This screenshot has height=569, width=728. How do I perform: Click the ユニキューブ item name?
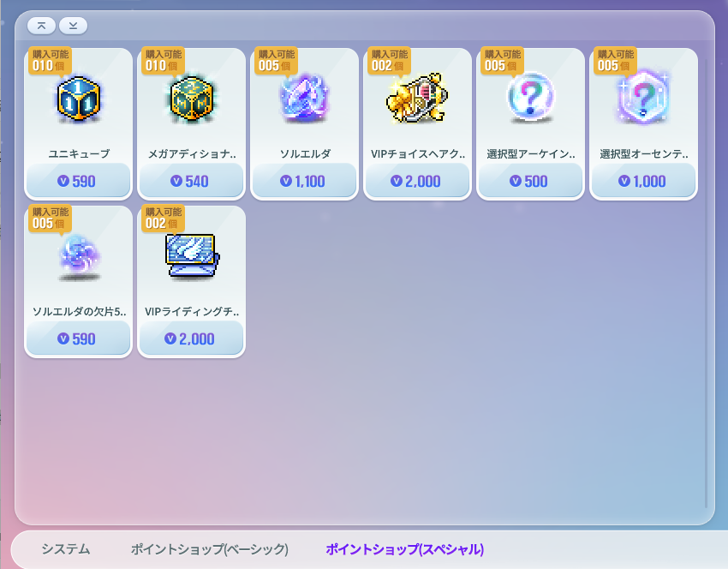[x=79, y=153]
